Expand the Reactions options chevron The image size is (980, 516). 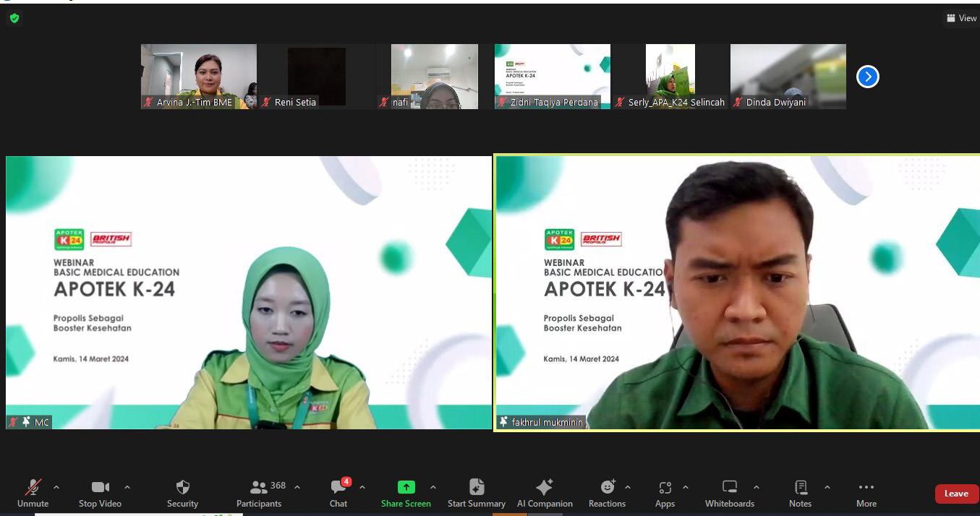click(628, 487)
